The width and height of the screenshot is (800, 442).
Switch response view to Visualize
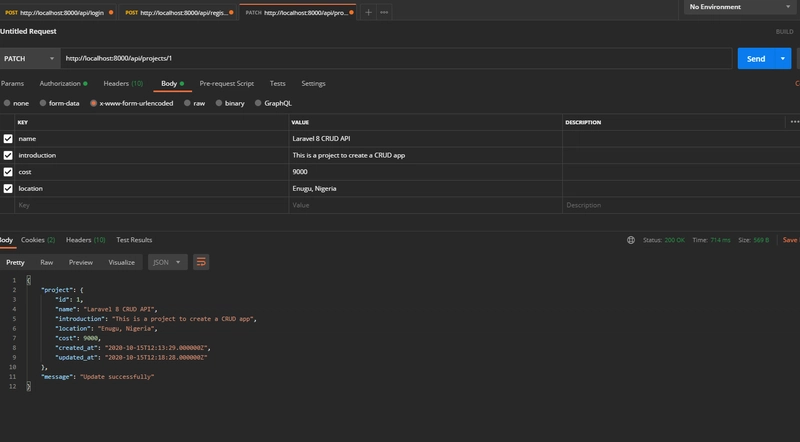tap(121, 262)
